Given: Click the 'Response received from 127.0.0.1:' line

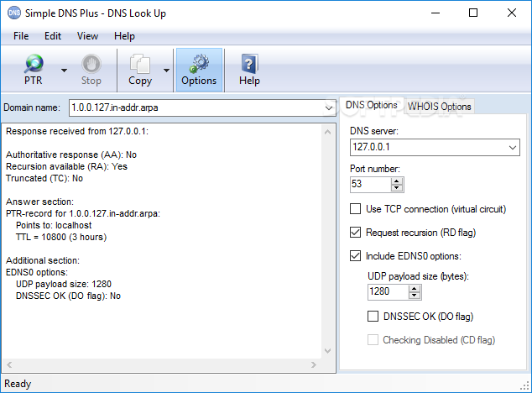Looking at the screenshot, I should coord(77,131).
